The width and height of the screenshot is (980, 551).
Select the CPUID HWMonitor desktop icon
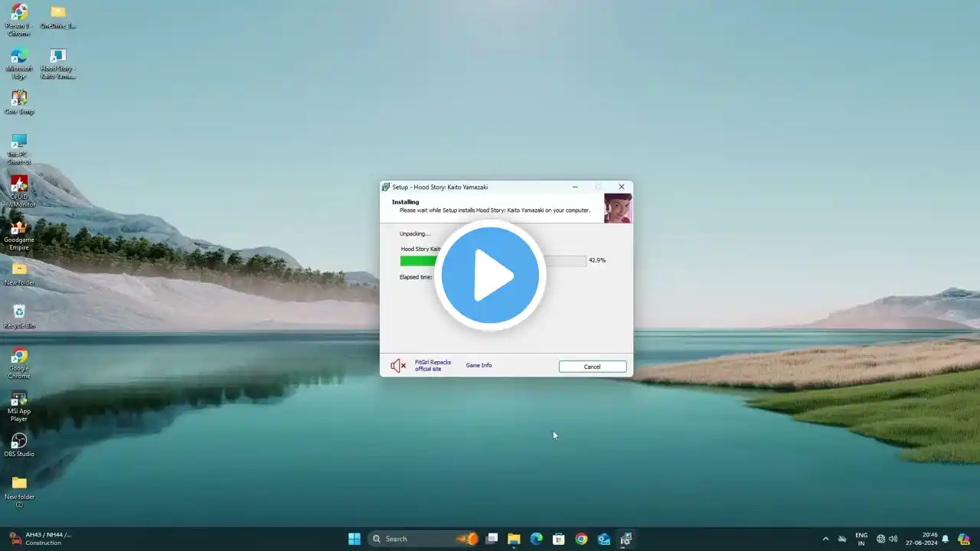point(19,192)
